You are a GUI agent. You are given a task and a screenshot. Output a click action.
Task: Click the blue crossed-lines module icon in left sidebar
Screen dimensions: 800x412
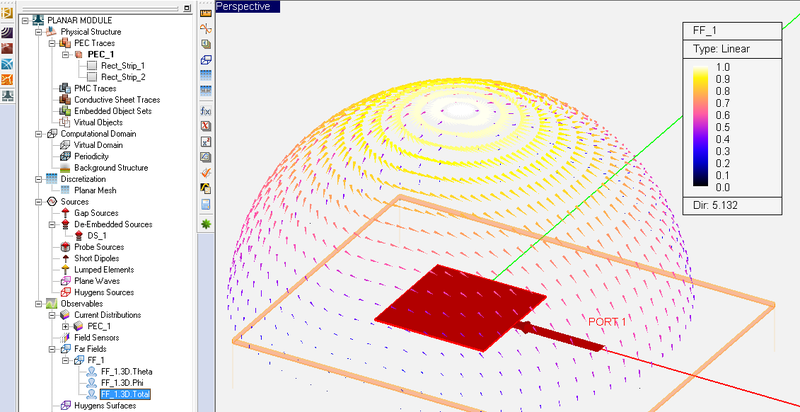tap(9, 64)
